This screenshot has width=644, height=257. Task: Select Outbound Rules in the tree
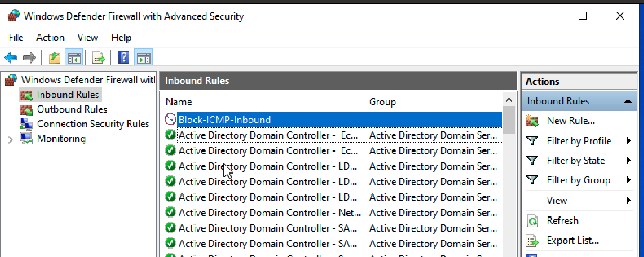click(72, 109)
